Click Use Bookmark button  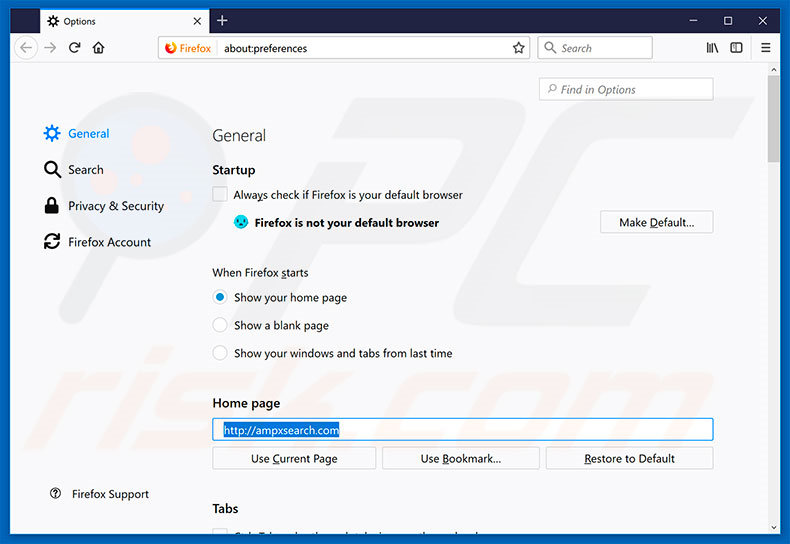coord(460,458)
